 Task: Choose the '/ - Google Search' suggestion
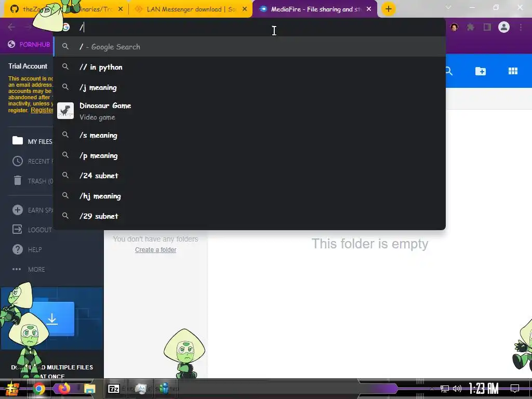(249, 47)
